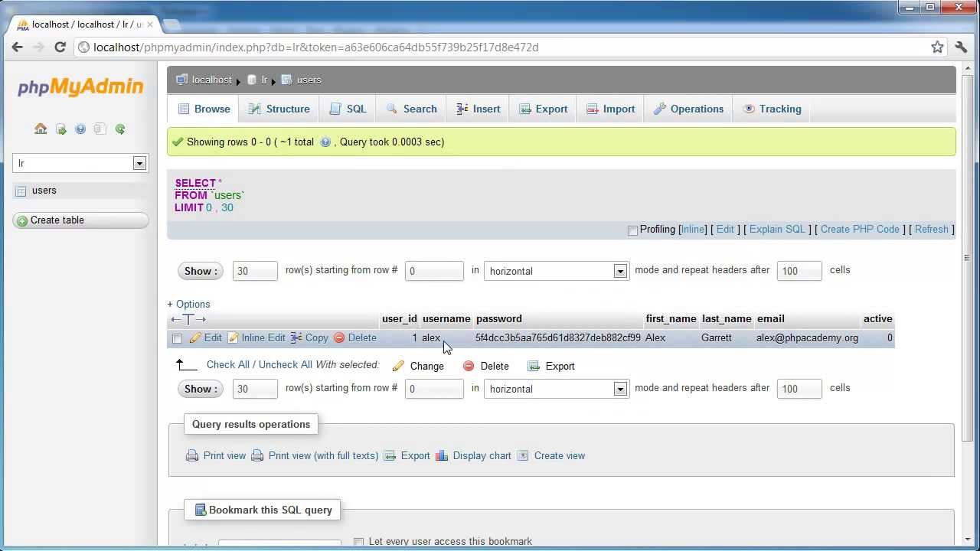The width and height of the screenshot is (980, 551).
Task: Click Print view (with full texts) link
Action: (x=323, y=455)
